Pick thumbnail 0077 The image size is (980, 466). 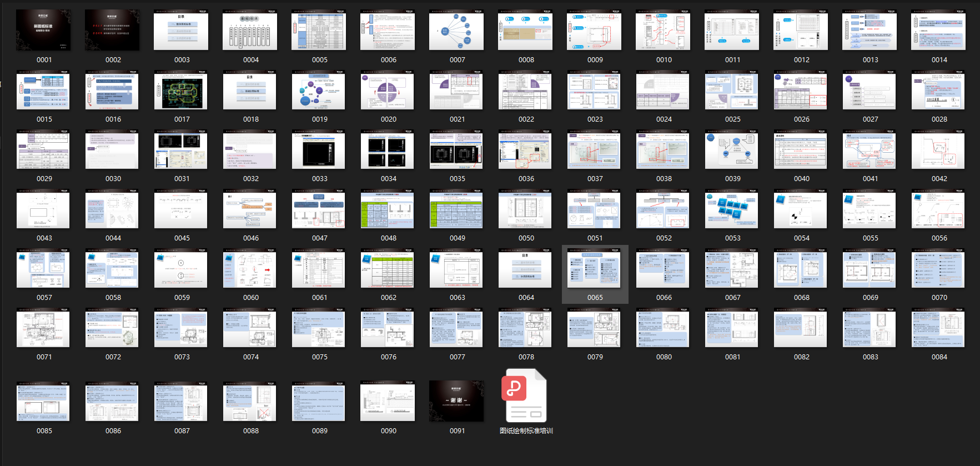click(x=456, y=328)
